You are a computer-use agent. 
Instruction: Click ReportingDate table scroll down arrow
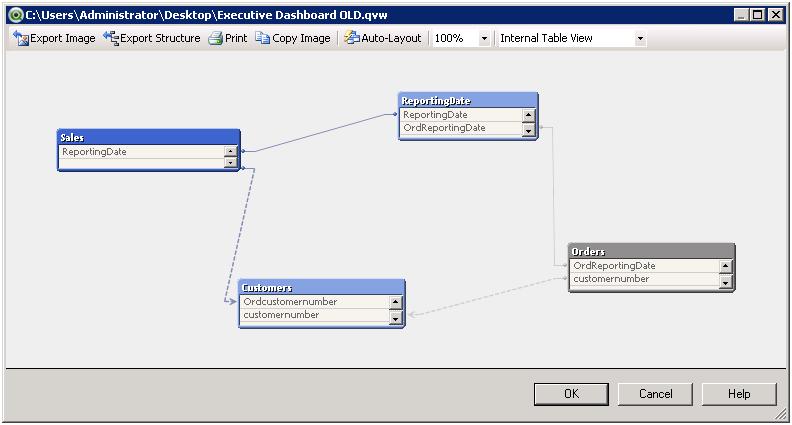click(528, 131)
